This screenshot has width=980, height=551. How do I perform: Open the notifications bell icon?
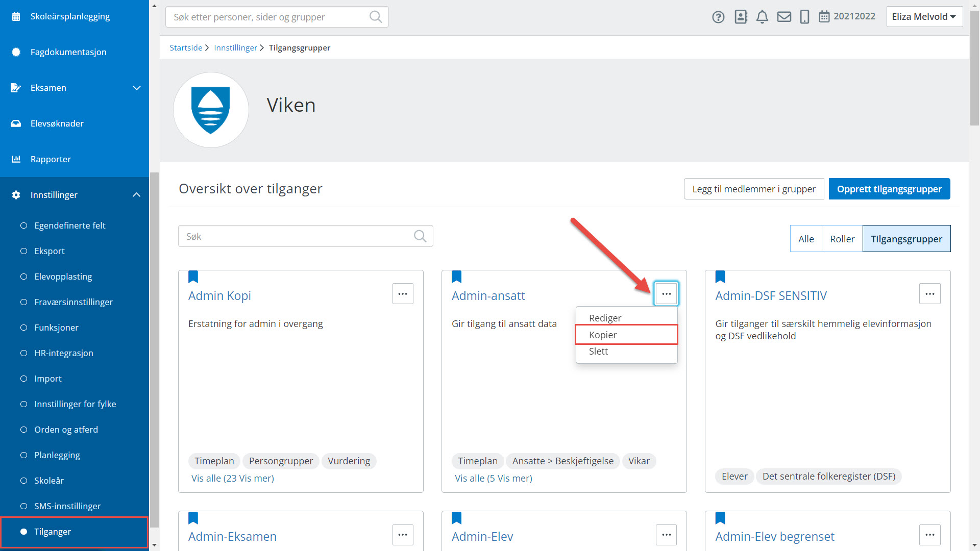click(762, 17)
